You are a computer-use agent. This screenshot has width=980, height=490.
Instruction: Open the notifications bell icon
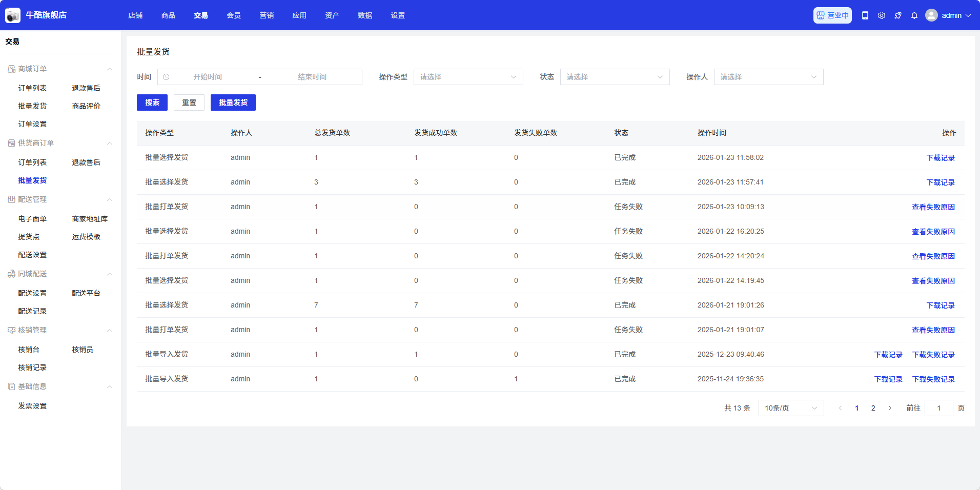[x=914, y=15]
